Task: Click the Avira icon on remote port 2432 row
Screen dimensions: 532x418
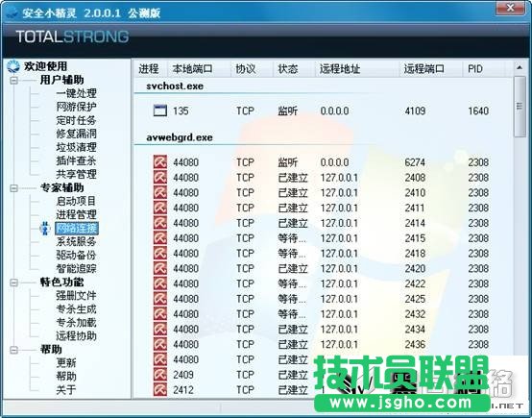Action: 160,314
